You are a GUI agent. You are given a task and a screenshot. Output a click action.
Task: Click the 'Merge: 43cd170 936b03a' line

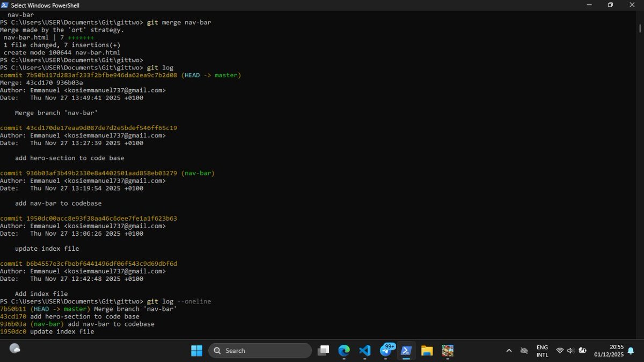[41, 83]
